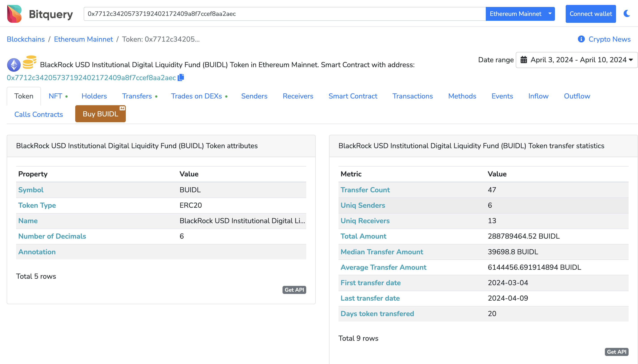The width and height of the screenshot is (638, 364).
Task: Click the Annotation property label
Action: click(37, 252)
